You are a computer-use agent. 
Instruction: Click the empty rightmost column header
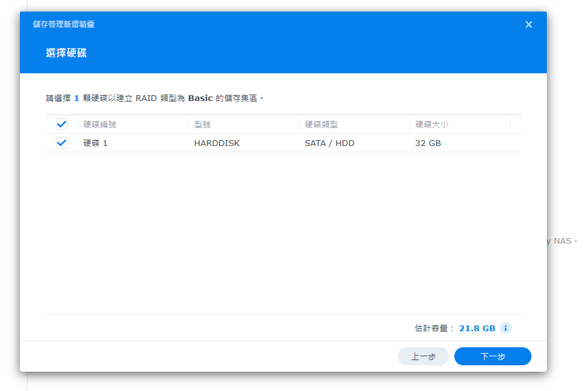(x=515, y=124)
